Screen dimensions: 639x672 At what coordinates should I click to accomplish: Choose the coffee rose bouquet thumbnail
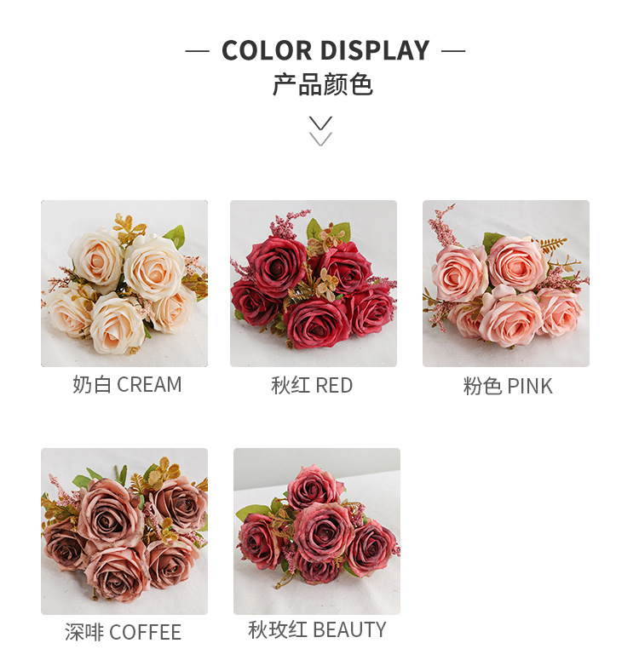(x=124, y=531)
